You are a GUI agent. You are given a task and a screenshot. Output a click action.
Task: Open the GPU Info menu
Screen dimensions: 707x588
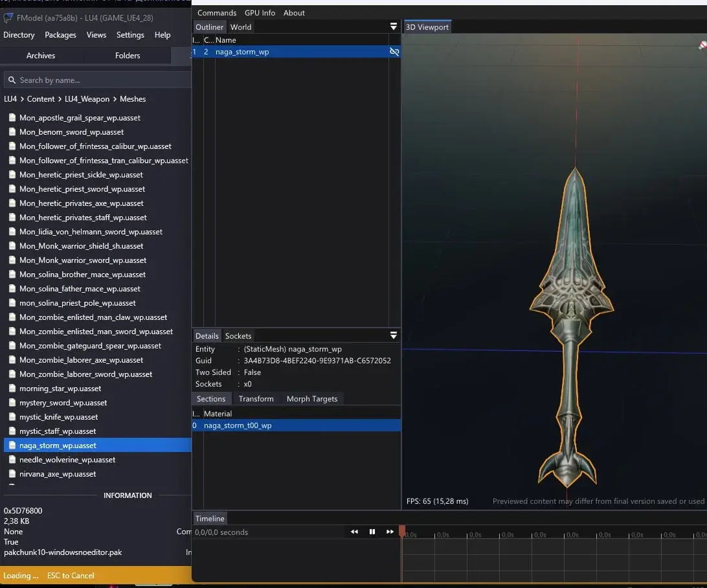click(x=260, y=13)
